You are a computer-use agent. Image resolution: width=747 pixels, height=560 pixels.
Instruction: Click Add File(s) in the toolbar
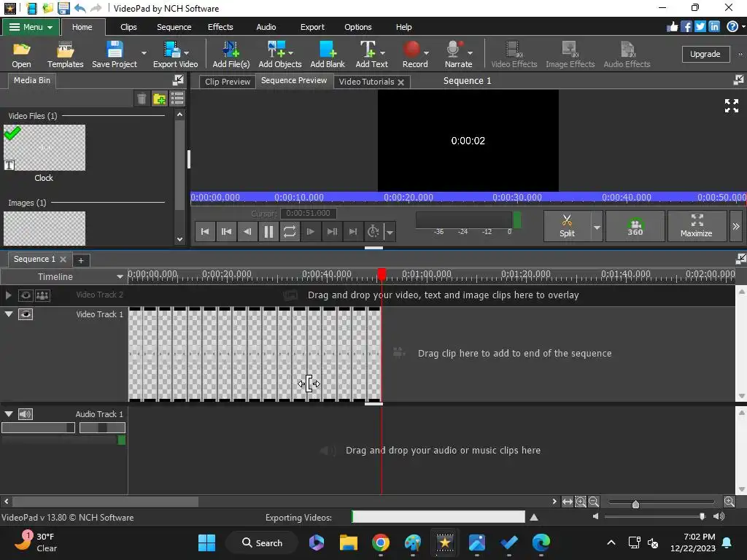click(231, 54)
